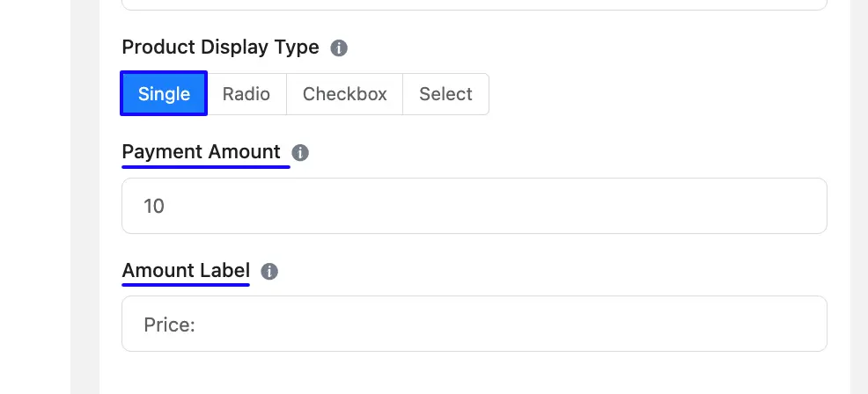Select the Single display type
This screenshot has height=394, width=868.
tap(164, 93)
